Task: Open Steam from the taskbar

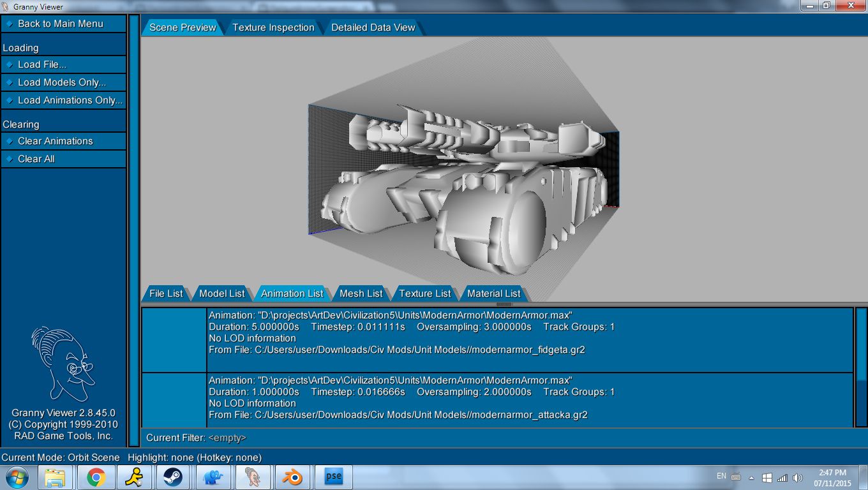Action: point(173,477)
